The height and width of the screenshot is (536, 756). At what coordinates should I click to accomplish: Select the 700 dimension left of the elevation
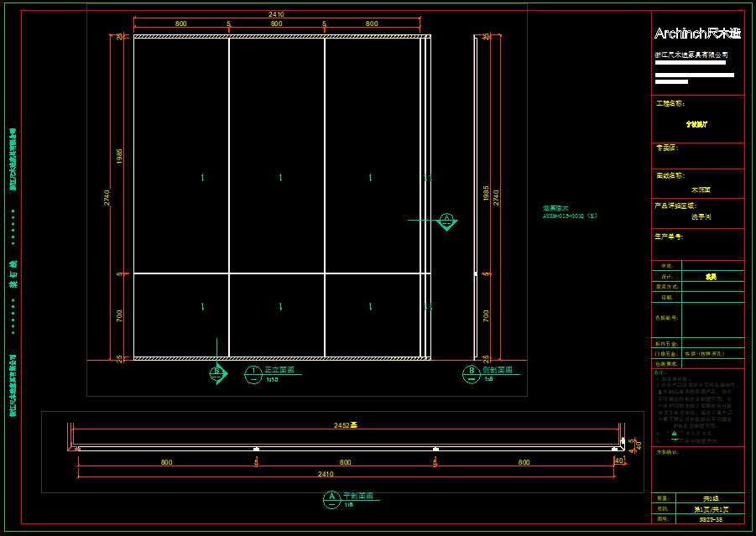(120, 315)
